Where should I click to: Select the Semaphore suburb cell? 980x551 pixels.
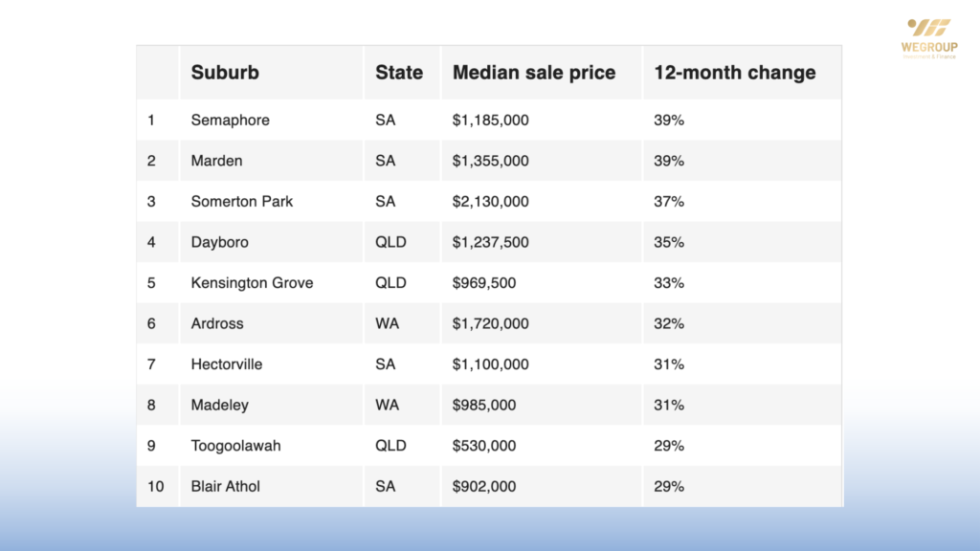(231, 121)
